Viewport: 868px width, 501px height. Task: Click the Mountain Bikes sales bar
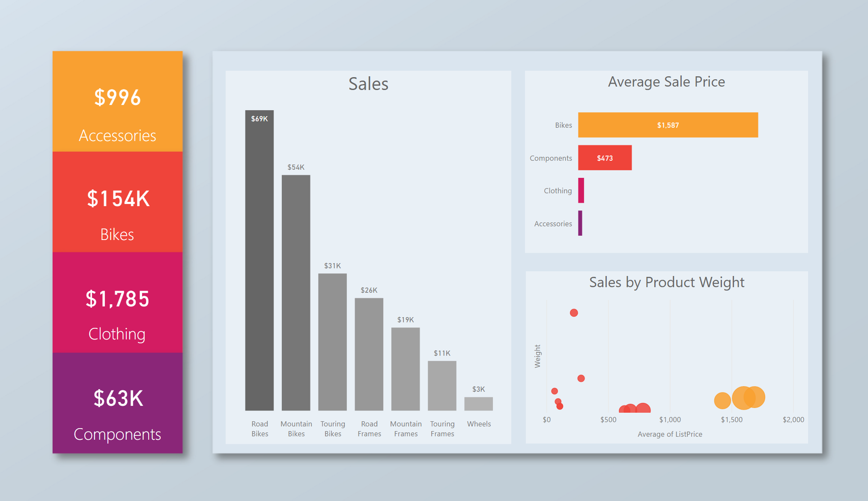click(296, 291)
